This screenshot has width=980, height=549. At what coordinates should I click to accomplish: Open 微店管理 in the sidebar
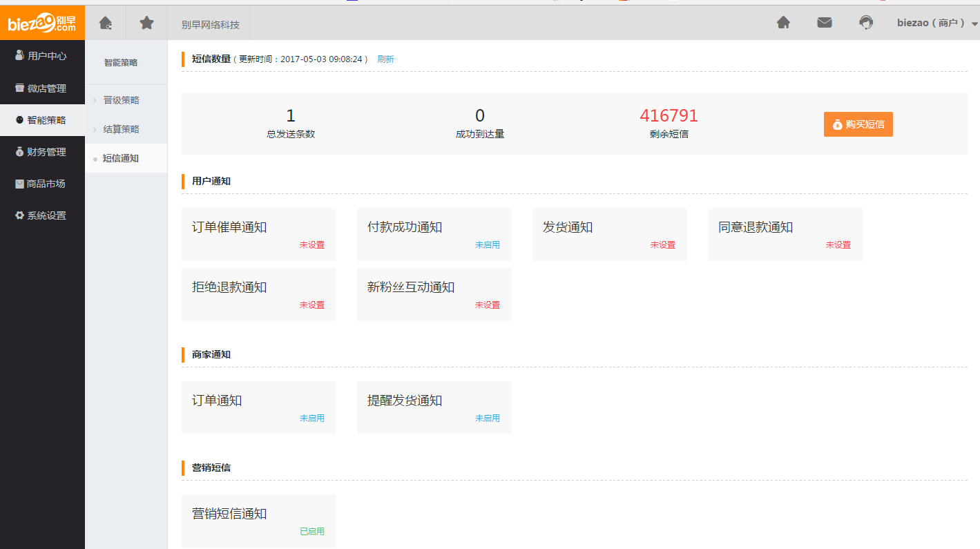(42, 88)
